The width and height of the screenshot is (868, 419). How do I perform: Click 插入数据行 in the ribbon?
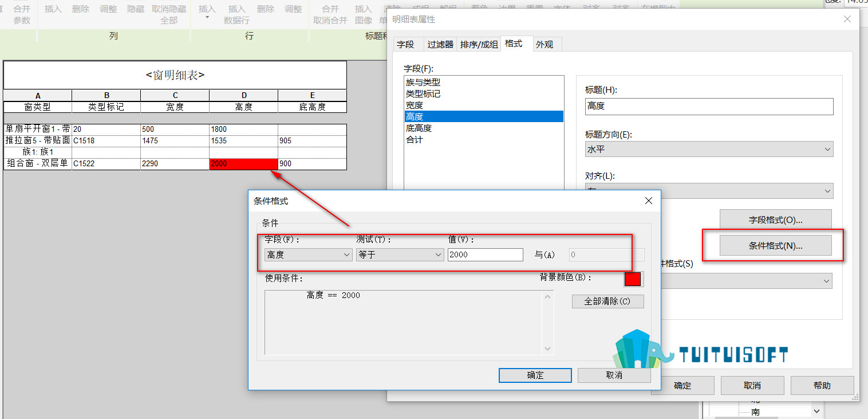[x=236, y=14]
